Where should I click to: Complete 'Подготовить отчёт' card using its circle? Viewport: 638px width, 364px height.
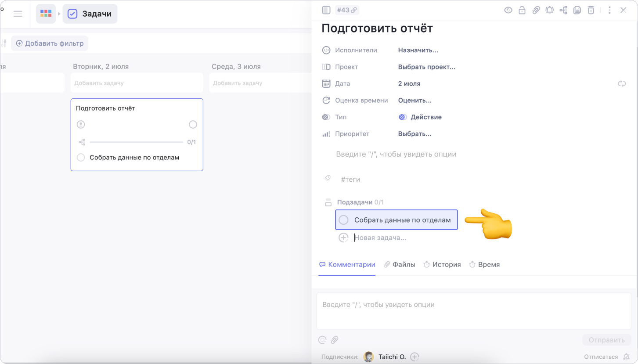(193, 125)
